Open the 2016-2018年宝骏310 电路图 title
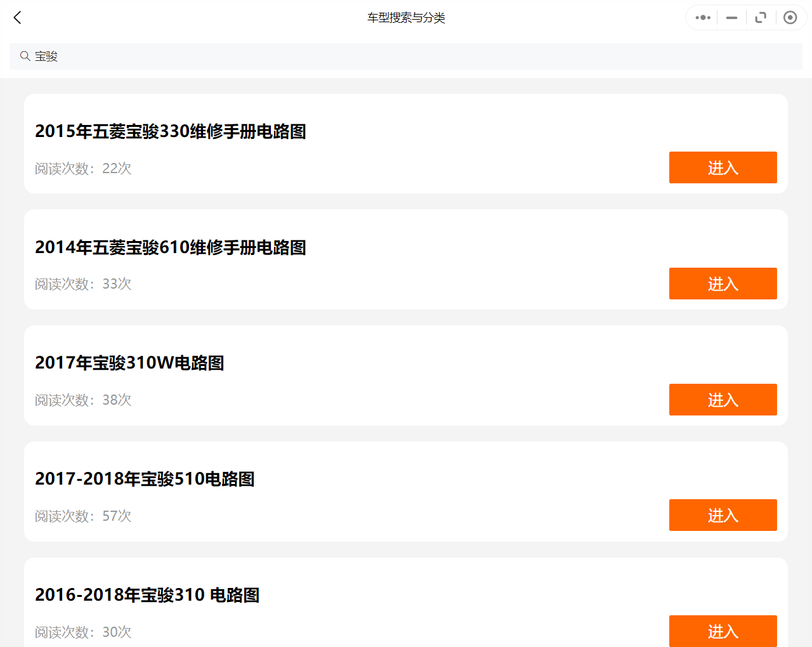 click(x=147, y=595)
